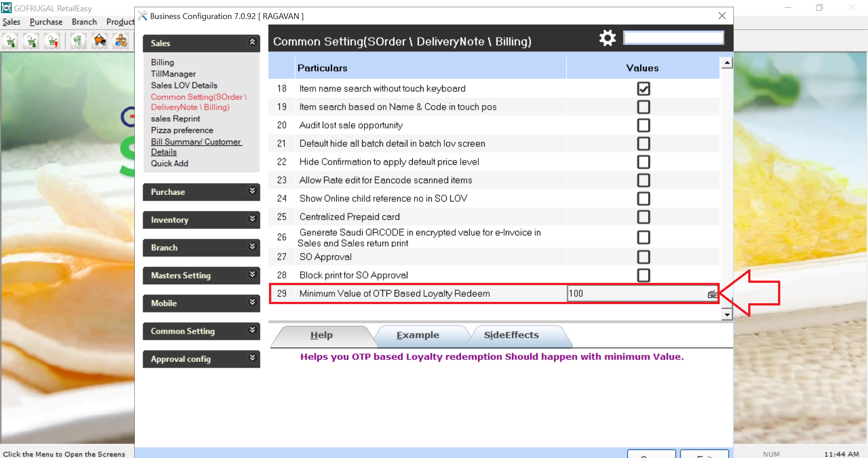Select row text 'Centralized Prepaid card'
The image size is (868, 458).
[349, 217]
